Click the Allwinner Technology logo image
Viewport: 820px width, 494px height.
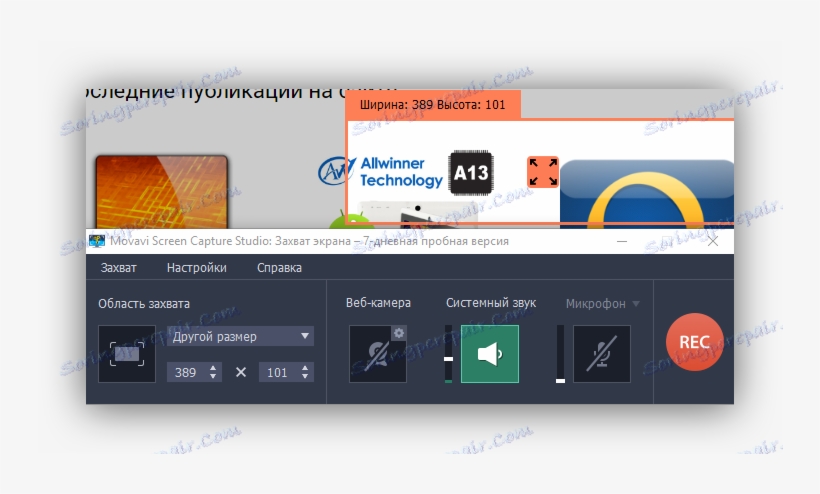381,171
